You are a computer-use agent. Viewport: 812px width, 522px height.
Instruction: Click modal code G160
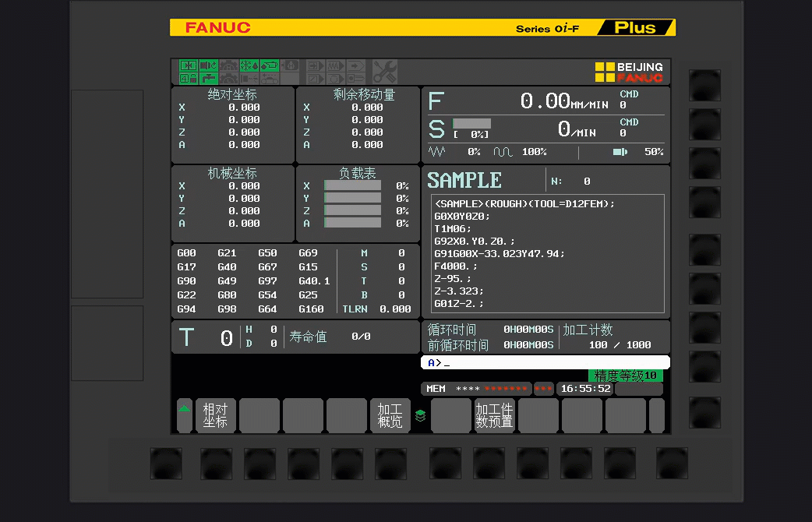311,309
